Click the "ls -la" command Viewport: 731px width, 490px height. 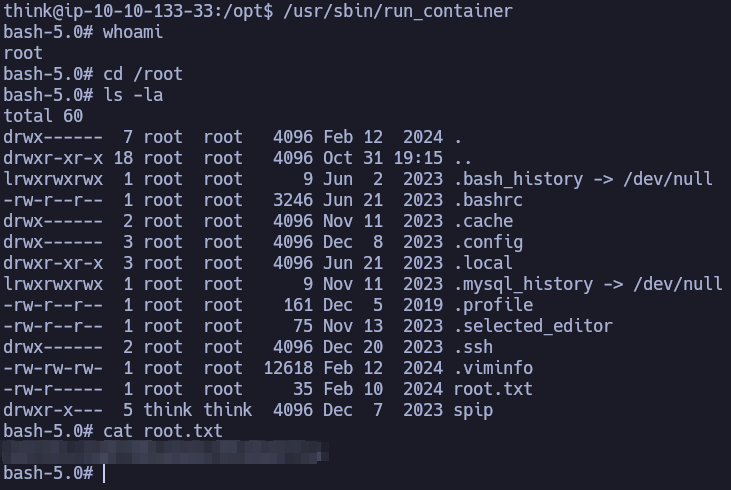click(x=133, y=95)
